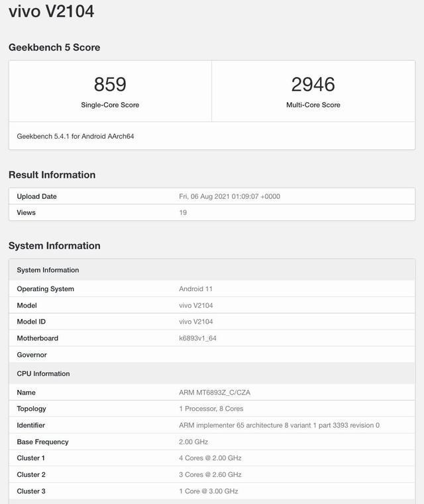Select the k6893v1_64 motherboard value
The height and width of the screenshot is (504, 424).
(x=197, y=338)
